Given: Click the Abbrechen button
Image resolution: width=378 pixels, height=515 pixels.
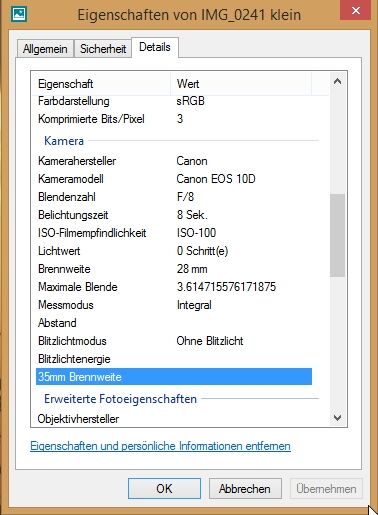Looking at the screenshot, I should pos(245,489).
